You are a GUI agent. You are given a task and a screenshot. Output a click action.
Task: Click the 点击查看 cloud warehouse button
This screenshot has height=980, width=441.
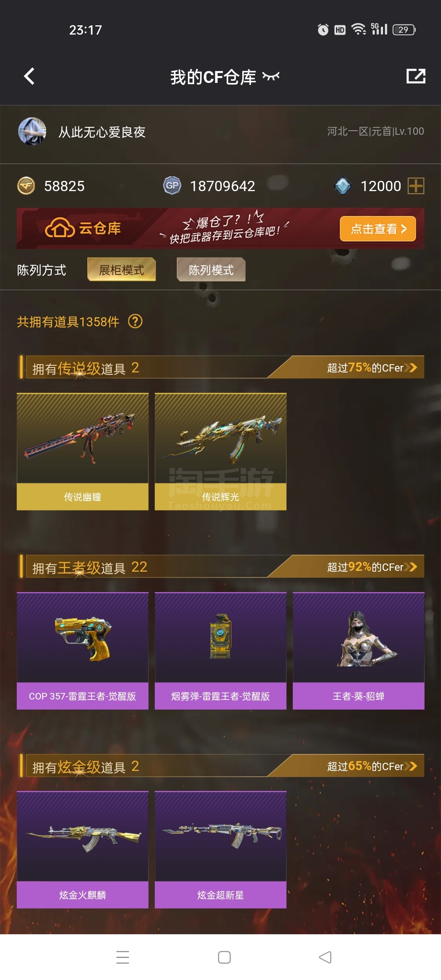point(378,229)
